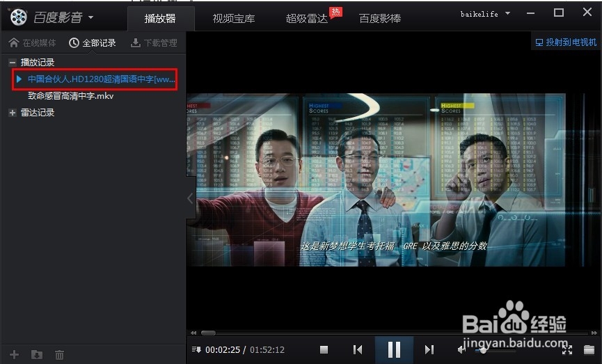Click 投射到电视机 cast button
602x364 pixels.
pos(566,42)
